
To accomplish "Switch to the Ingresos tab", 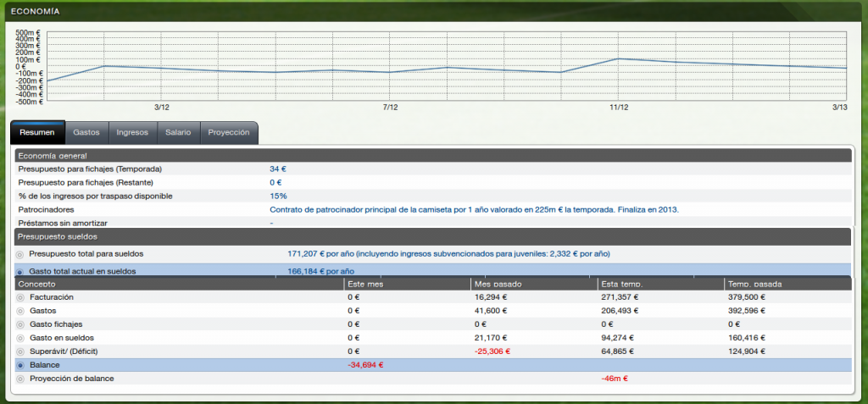I will [132, 133].
